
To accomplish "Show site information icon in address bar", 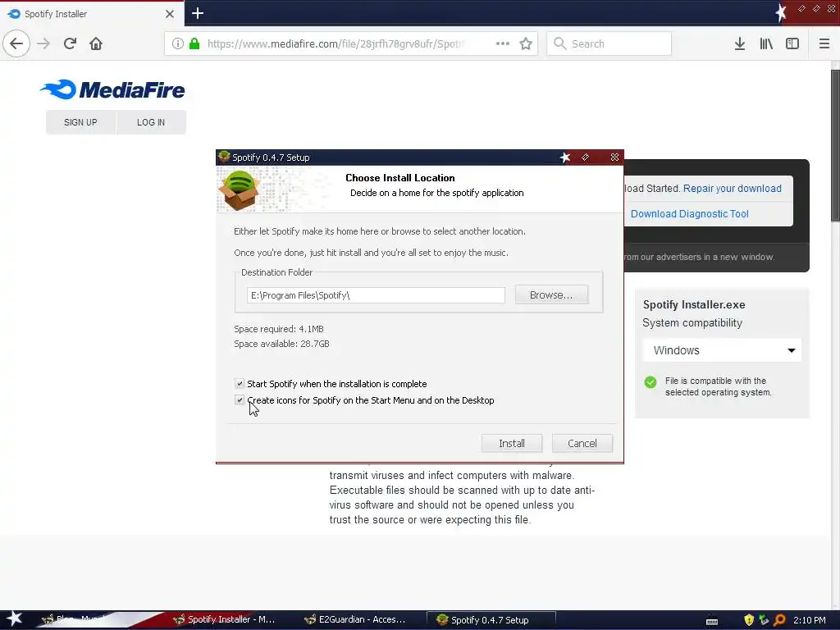I will (177, 43).
